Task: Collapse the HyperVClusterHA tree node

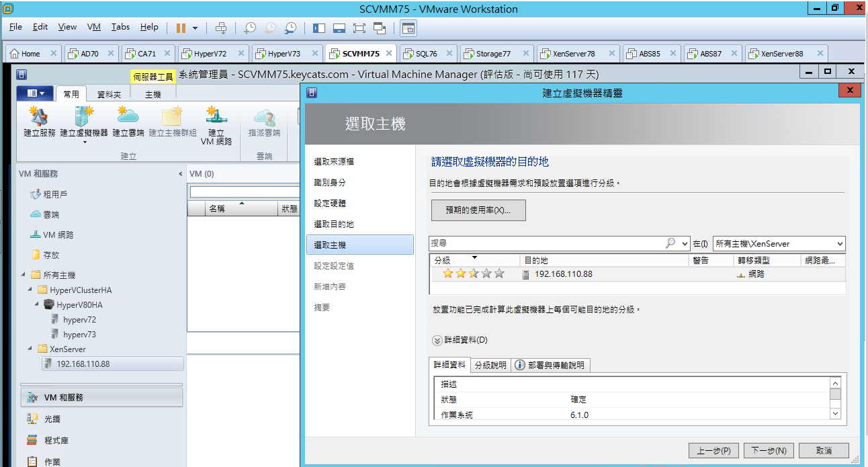Action: [30, 290]
